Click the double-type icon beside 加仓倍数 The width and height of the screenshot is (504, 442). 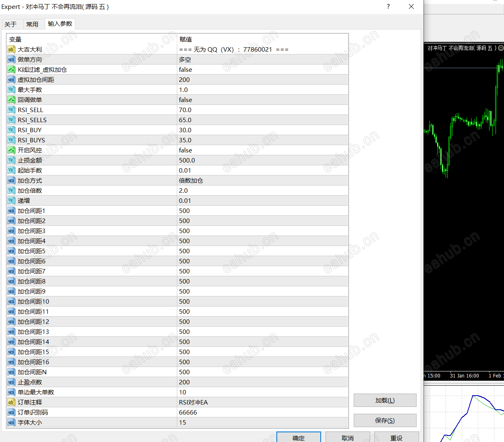click(11, 190)
